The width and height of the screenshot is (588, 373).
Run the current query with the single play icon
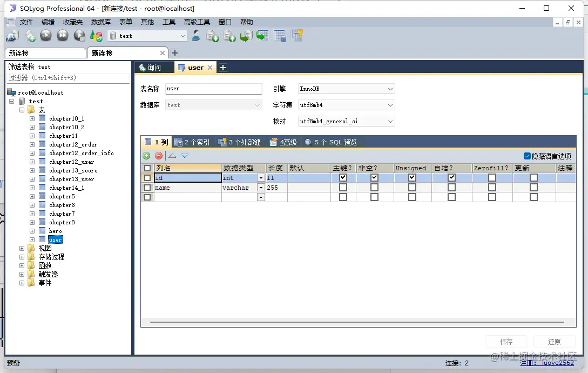pos(46,35)
